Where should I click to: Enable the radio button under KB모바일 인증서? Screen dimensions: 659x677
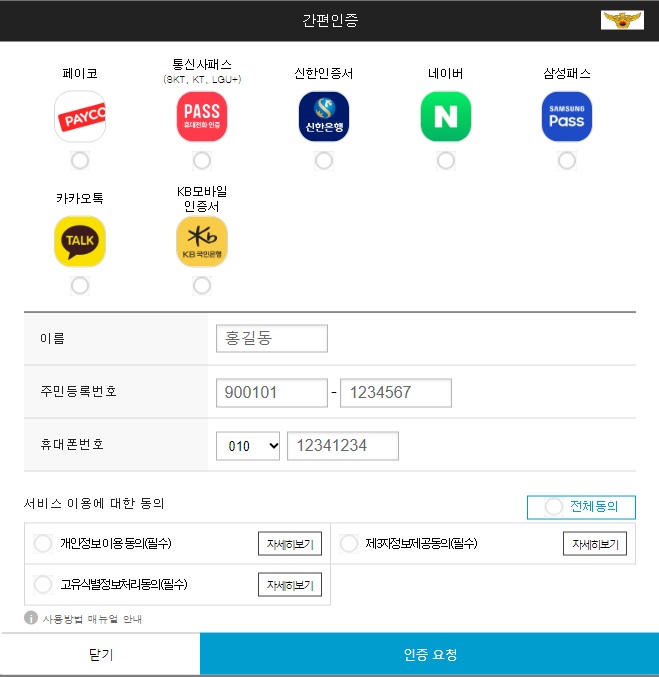tap(202, 285)
